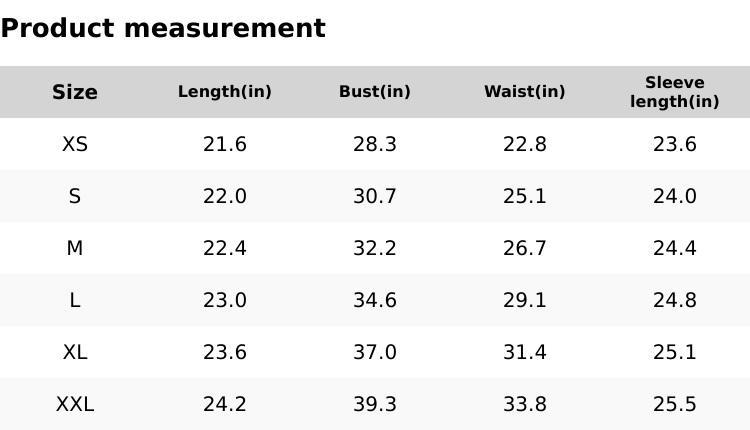This screenshot has width=750, height=430.
Task: Click the XS length value 21.6
Action: click(225, 144)
